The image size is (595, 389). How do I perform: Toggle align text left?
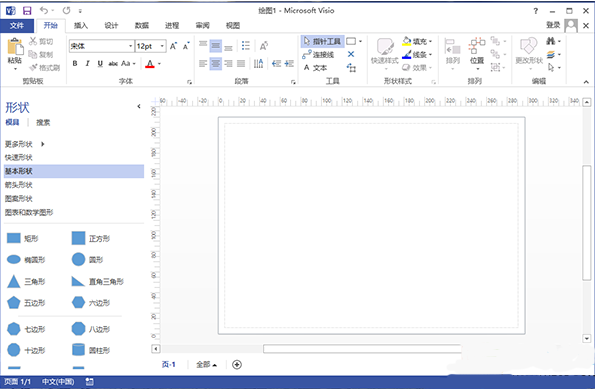(x=203, y=63)
